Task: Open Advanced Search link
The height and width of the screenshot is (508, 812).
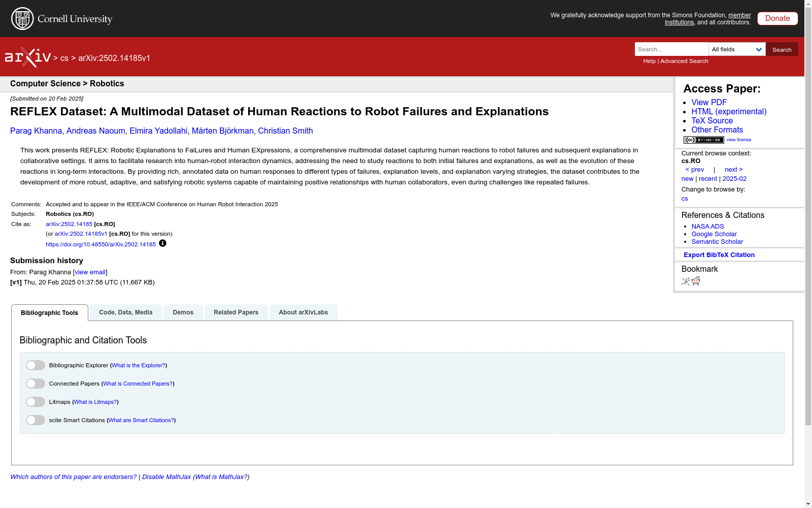Action: 684,61
